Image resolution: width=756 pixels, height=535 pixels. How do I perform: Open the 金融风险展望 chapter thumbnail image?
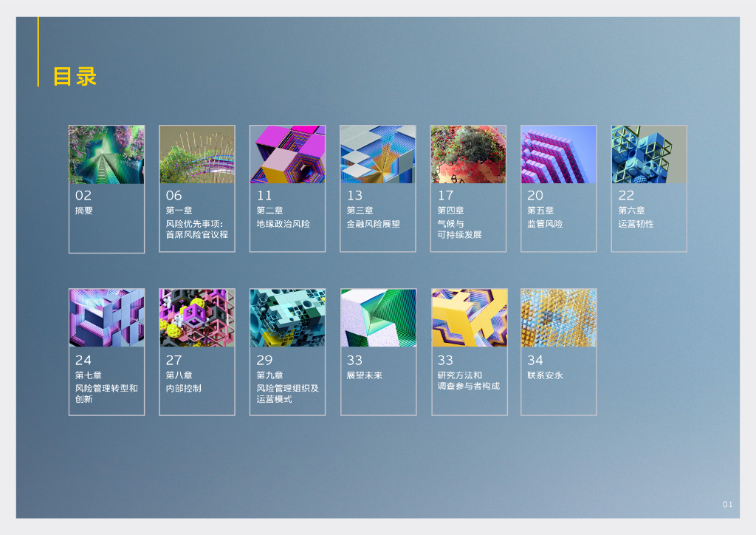click(x=378, y=154)
